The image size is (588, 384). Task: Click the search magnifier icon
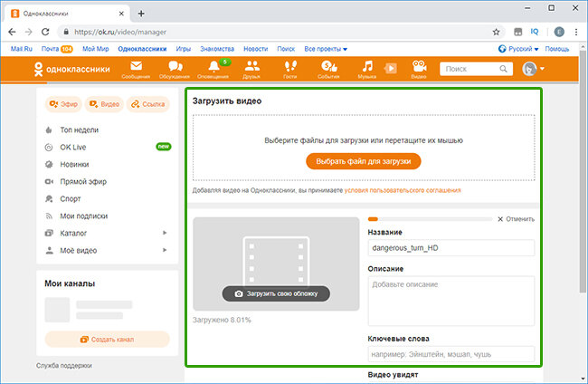[503, 69]
